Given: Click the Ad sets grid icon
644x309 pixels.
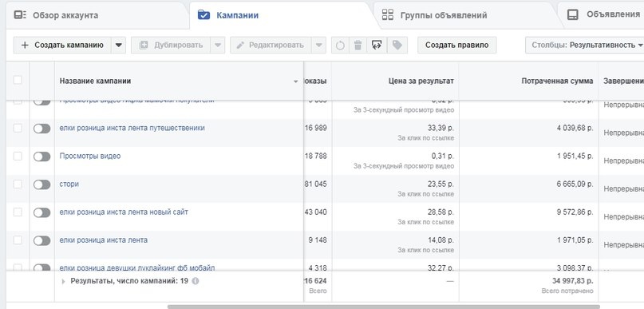Looking at the screenshot, I should point(388,15).
